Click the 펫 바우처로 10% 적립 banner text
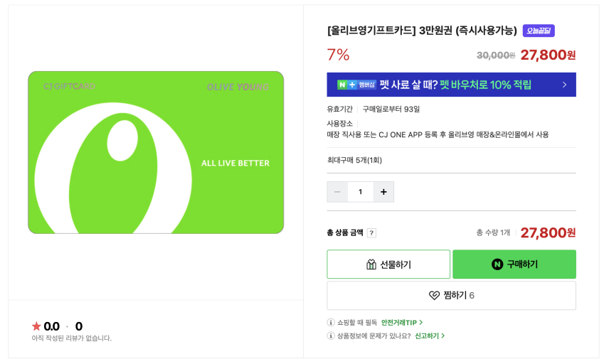The width and height of the screenshot is (604, 364). coord(485,85)
